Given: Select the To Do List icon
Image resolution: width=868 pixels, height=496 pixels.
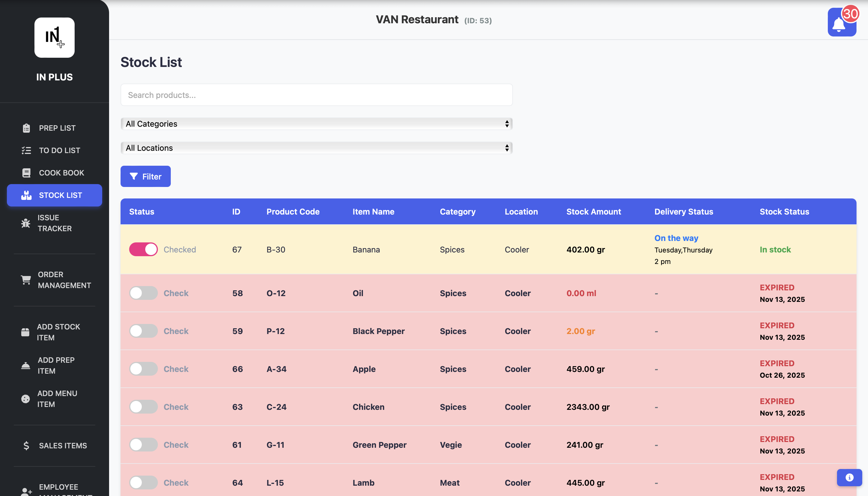Looking at the screenshot, I should pos(26,150).
